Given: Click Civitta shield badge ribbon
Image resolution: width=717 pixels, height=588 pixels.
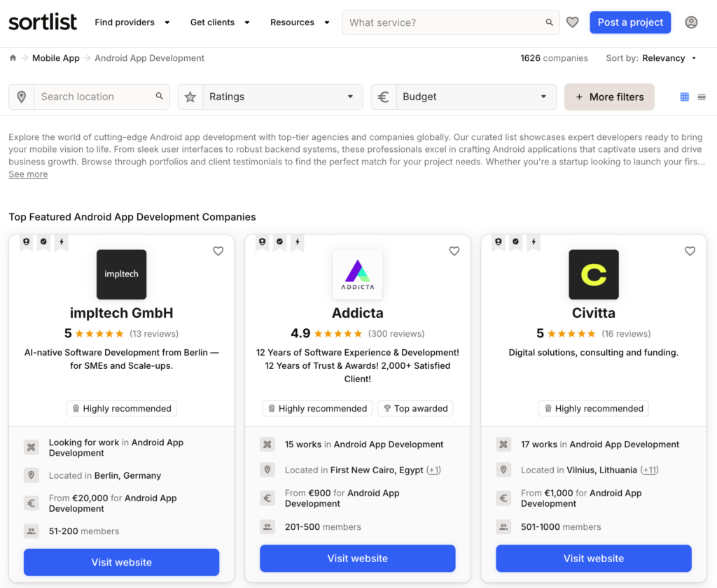Looking at the screenshot, I should pos(499,243).
